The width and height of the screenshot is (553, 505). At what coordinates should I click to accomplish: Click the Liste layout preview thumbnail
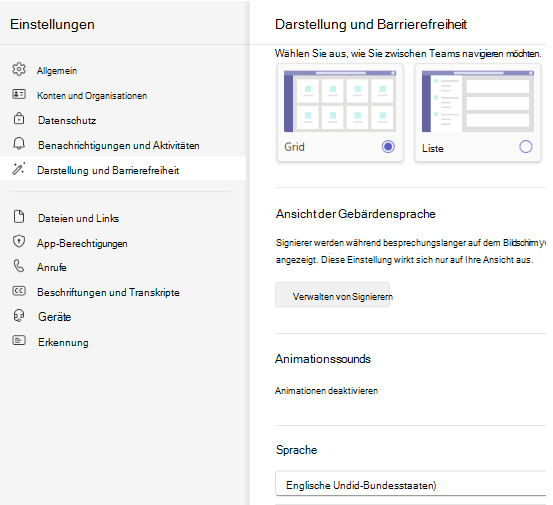pyautogui.click(x=478, y=101)
